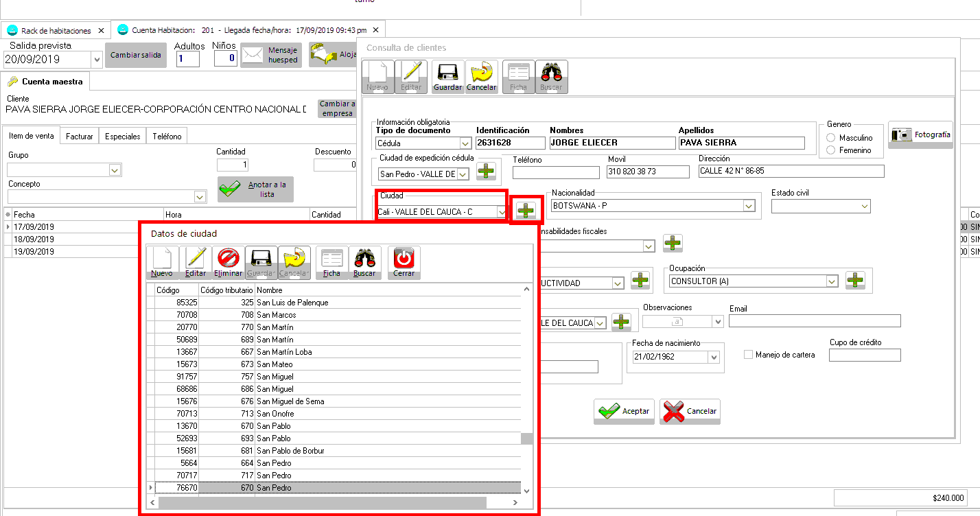This screenshot has width=980, height=516.
Task: Click Cancelar icon in Consulta de clientes toolbar
Action: 481,76
